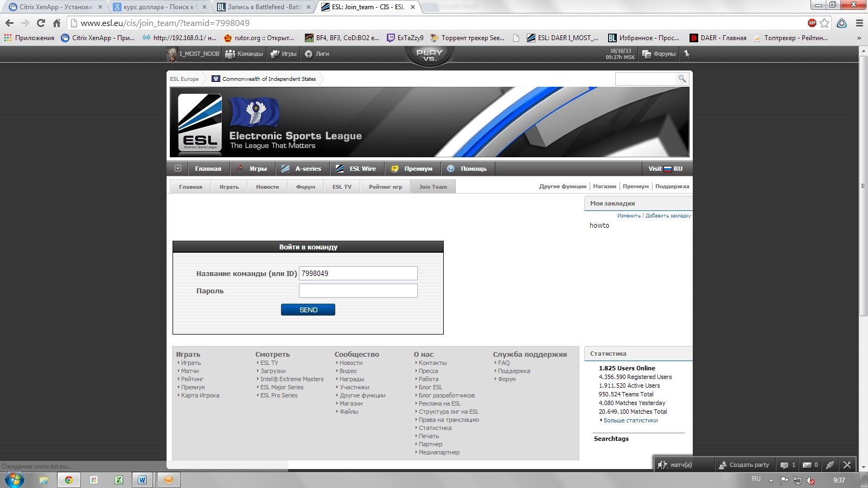Viewport: 868px width, 488px height.
Task: Open footer link FAQ
Action: pyautogui.click(x=503, y=363)
